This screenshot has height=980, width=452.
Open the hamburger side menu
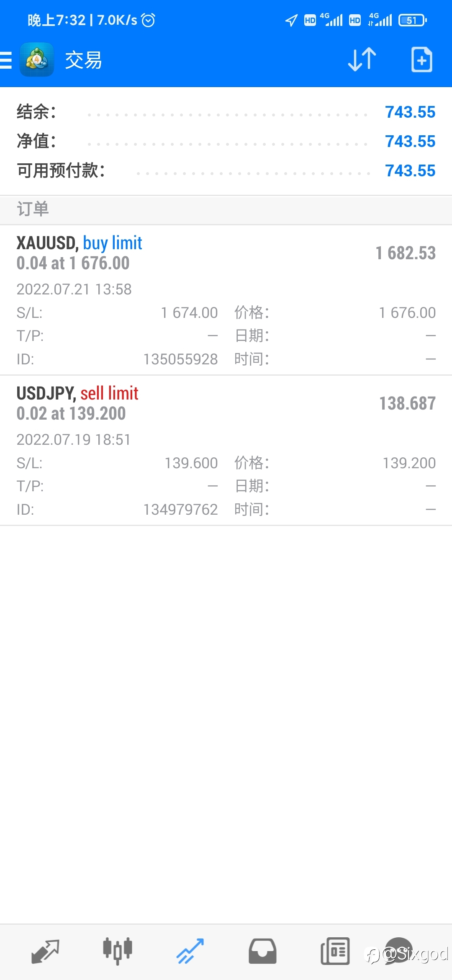pos(7,60)
